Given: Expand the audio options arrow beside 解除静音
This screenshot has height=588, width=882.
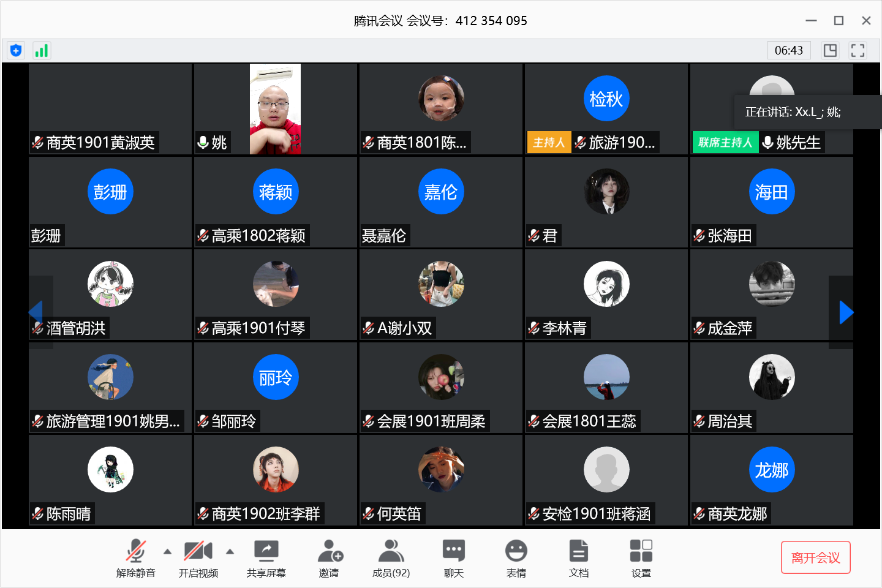Looking at the screenshot, I should 167,551.
